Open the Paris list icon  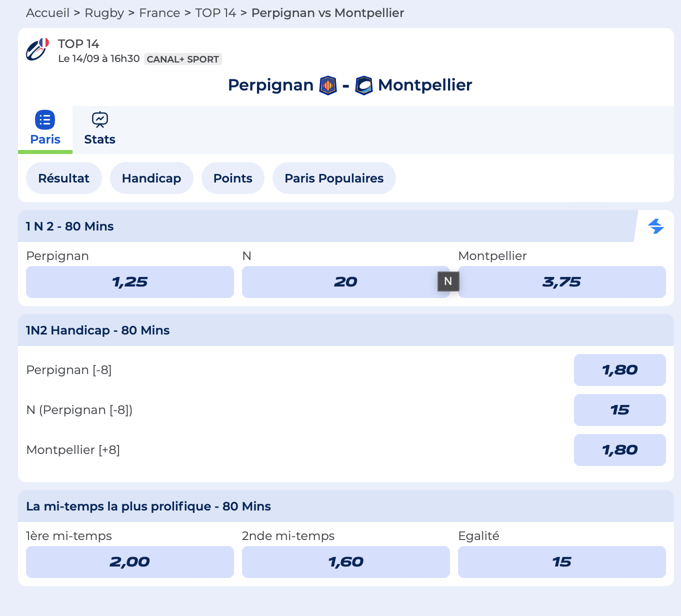[45, 120]
